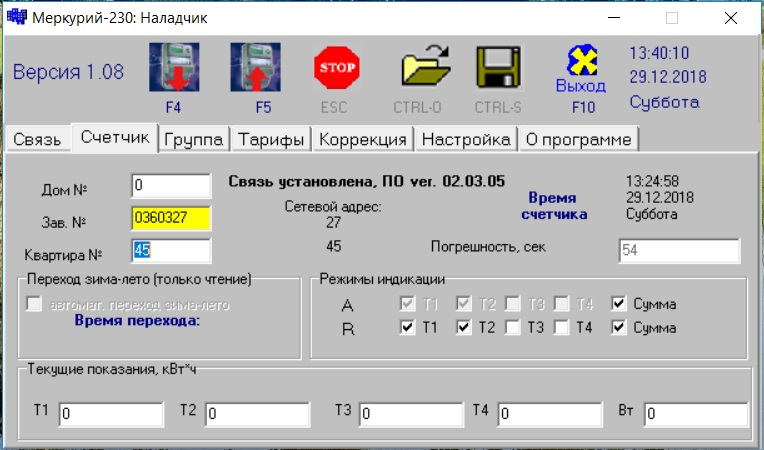
Task: Toggle the T4 checkbox in row A
Action: tap(561, 304)
